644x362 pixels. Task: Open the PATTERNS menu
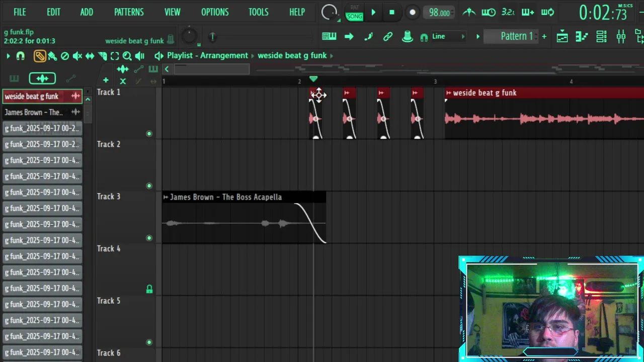(129, 12)
